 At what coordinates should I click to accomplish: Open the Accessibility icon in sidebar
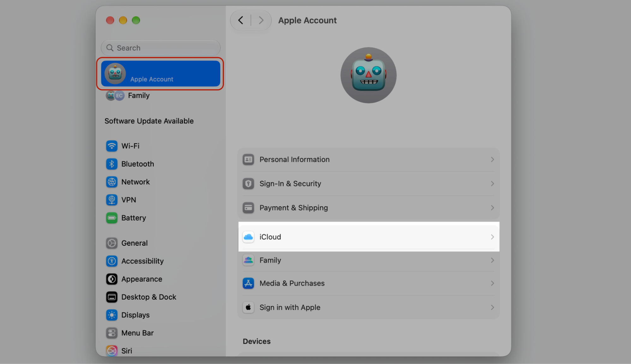point(112,261)
